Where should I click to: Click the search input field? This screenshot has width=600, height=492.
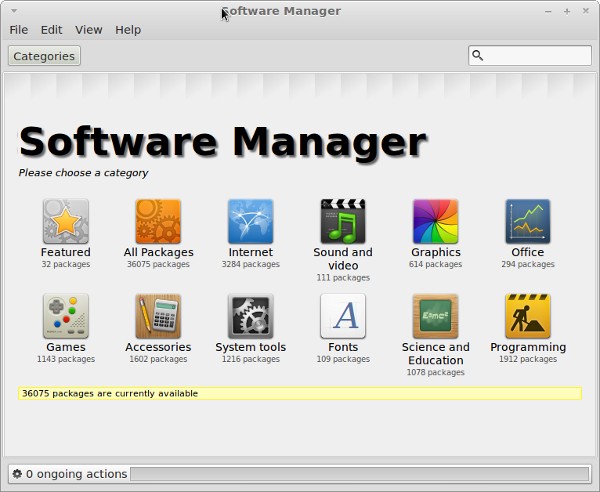point(537,56)
